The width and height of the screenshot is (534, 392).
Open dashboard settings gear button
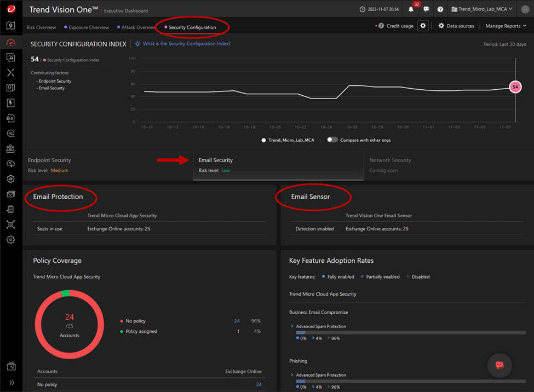[x=423, y=26]
